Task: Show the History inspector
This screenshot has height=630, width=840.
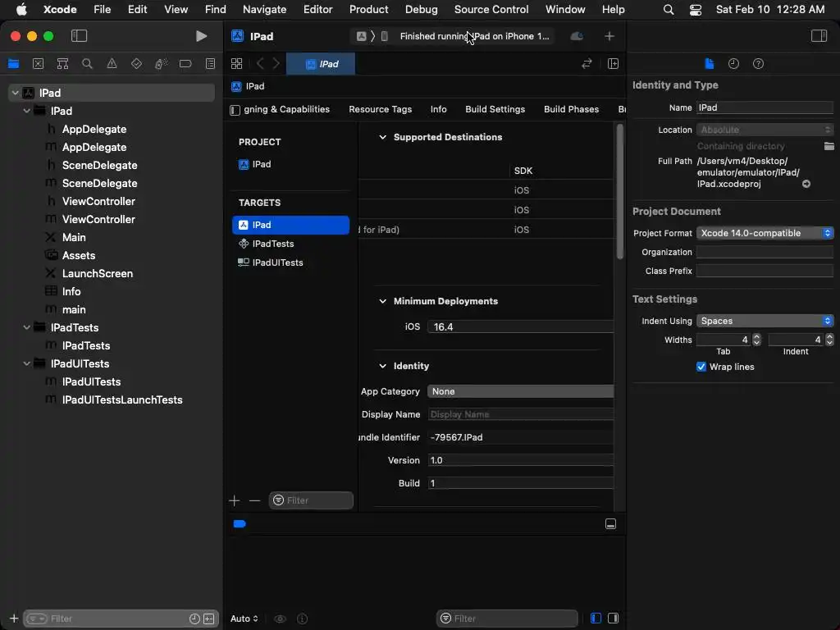Action: [x=733, y=64]
